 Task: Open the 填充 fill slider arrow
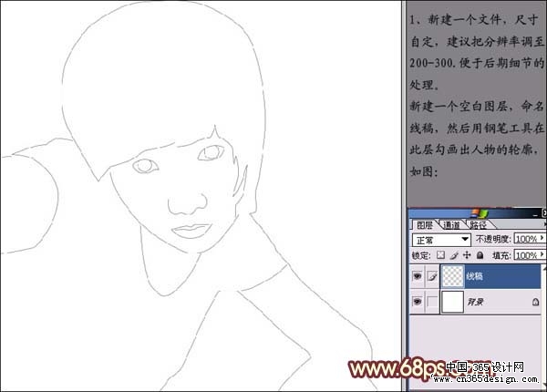[x=542, y=255]
